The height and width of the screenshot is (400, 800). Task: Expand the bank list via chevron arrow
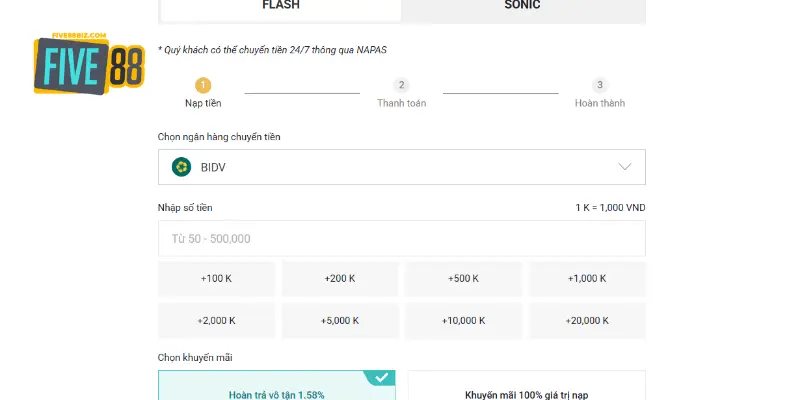tap(624, 167)
